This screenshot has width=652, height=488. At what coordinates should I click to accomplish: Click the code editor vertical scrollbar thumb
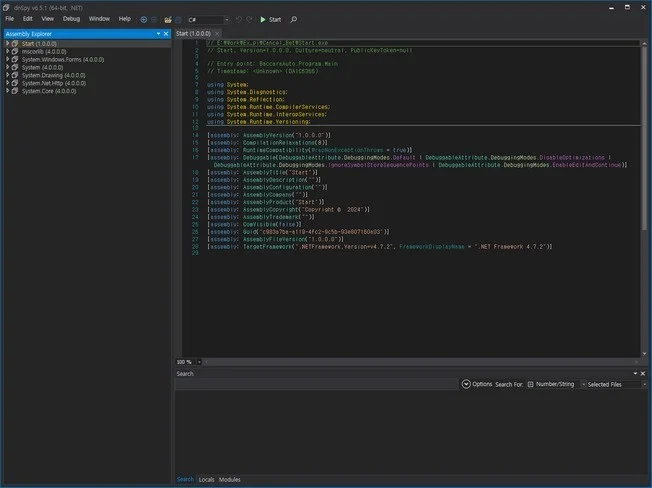(x=644, y=138)
